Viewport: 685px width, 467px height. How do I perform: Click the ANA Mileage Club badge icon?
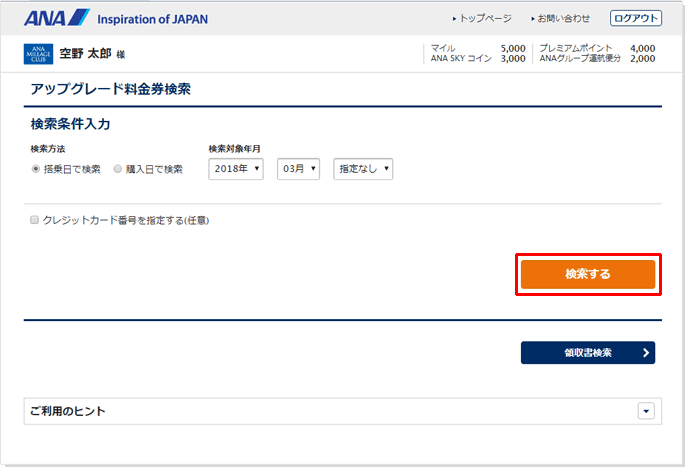pyautogui.click(x=37, y=54)
